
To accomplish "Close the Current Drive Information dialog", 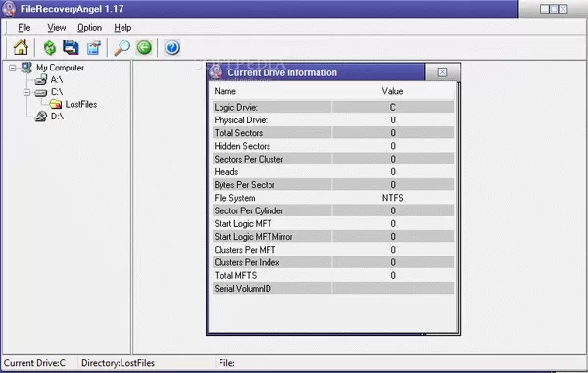I will tap(442, 72).
